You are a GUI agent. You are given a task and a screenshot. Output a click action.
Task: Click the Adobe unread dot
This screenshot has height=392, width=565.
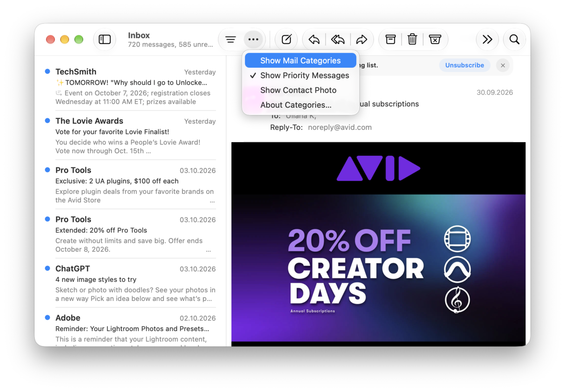pyautogui.click(x=47, y=318)
